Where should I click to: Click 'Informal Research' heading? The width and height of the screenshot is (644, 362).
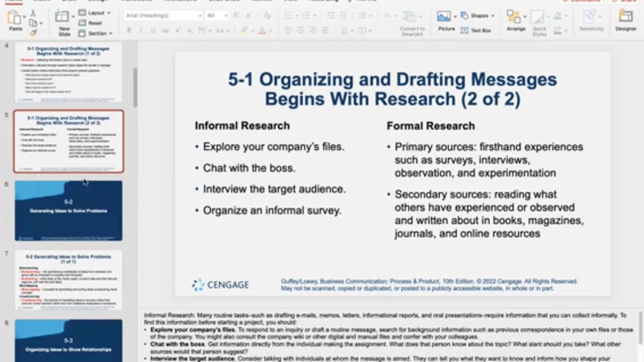tap(242, 126)
